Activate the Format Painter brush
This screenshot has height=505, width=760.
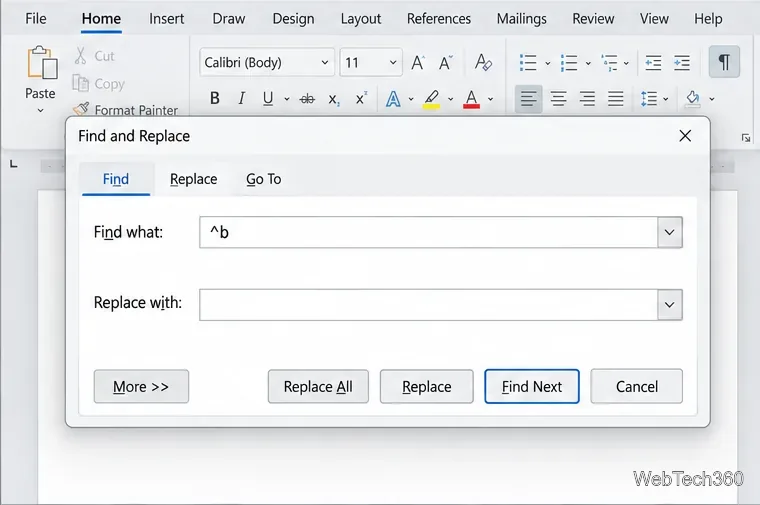coord(81,109)
